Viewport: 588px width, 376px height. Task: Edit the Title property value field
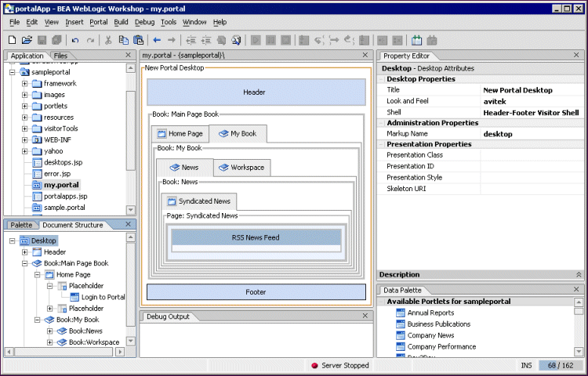click(532, 90)
